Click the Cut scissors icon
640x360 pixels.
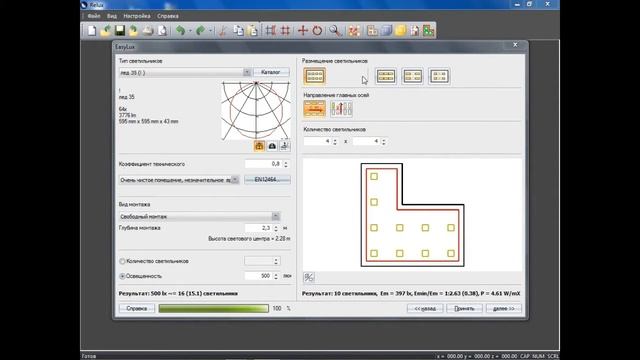(x=223, y=31)
